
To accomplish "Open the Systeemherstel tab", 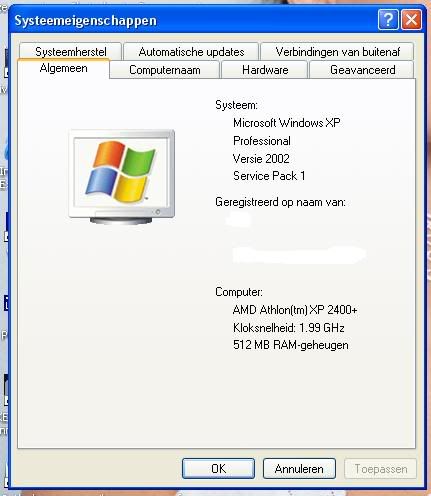I will [70, 52].
